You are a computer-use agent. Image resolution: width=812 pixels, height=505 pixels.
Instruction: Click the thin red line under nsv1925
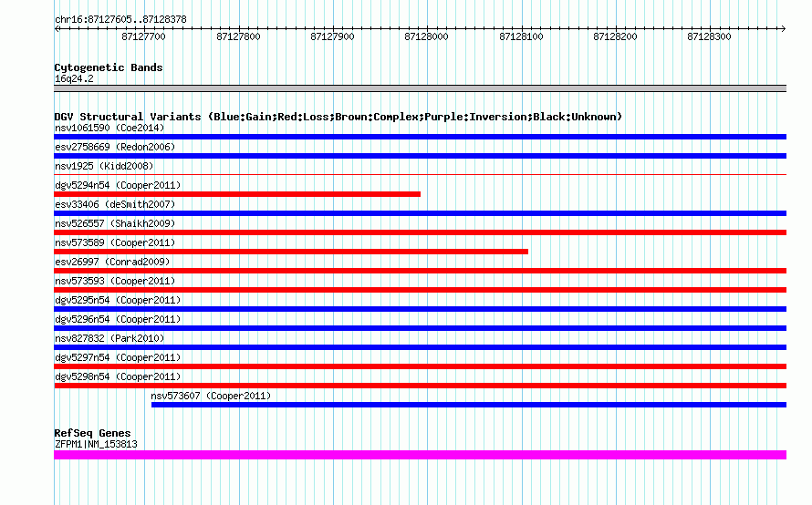pos(420,175)
